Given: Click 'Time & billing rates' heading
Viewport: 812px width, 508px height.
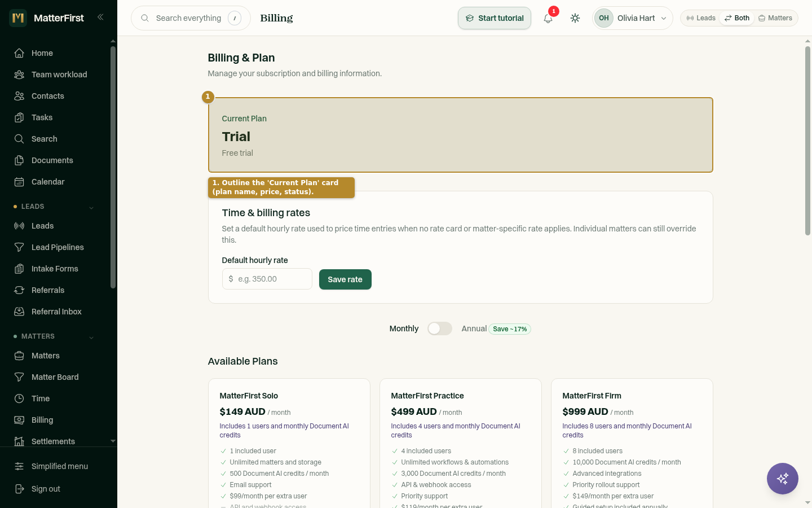Looking at the screenshot, I should [x=266, y=213].
